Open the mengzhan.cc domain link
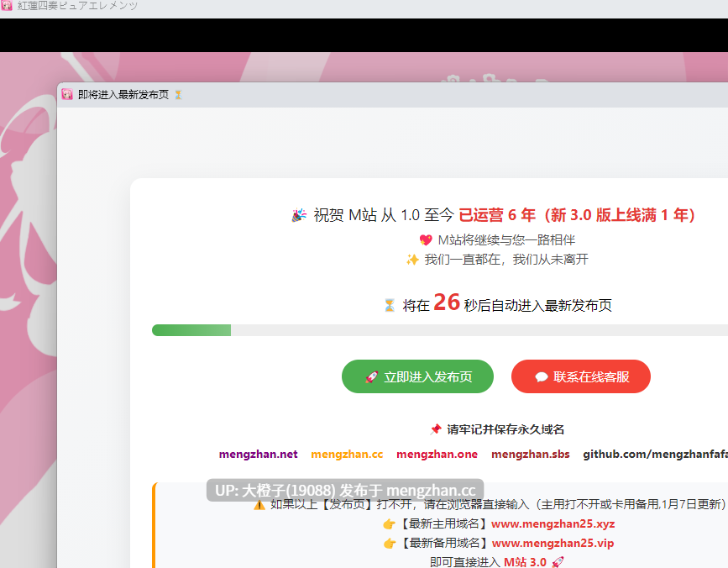 click(347, 455)
